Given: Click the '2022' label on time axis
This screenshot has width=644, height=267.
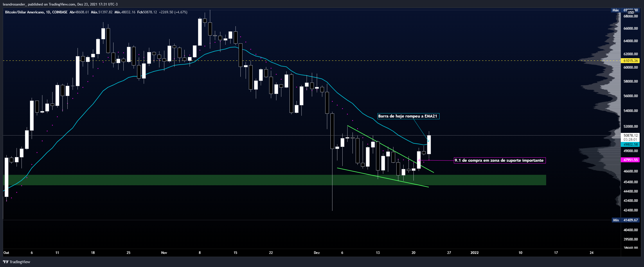Looking at the screenshot, I should [474, 253].
